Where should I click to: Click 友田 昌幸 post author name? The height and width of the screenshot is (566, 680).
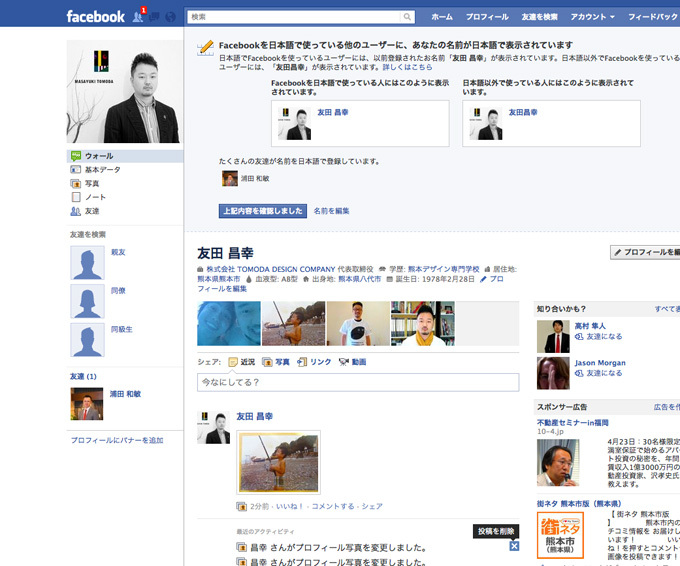(255, 416)
